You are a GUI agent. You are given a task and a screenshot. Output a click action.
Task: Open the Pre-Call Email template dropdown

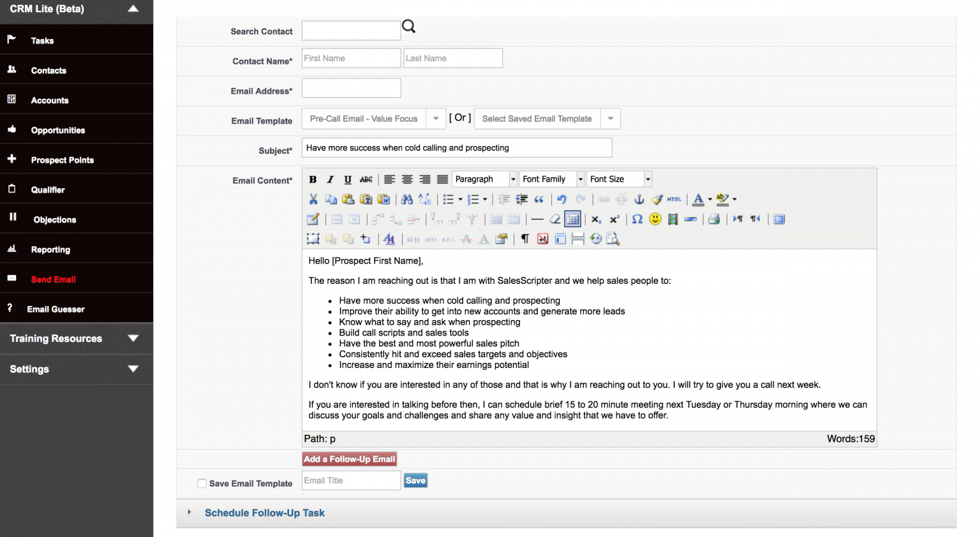pyautogui.click(x=436, y=119)
